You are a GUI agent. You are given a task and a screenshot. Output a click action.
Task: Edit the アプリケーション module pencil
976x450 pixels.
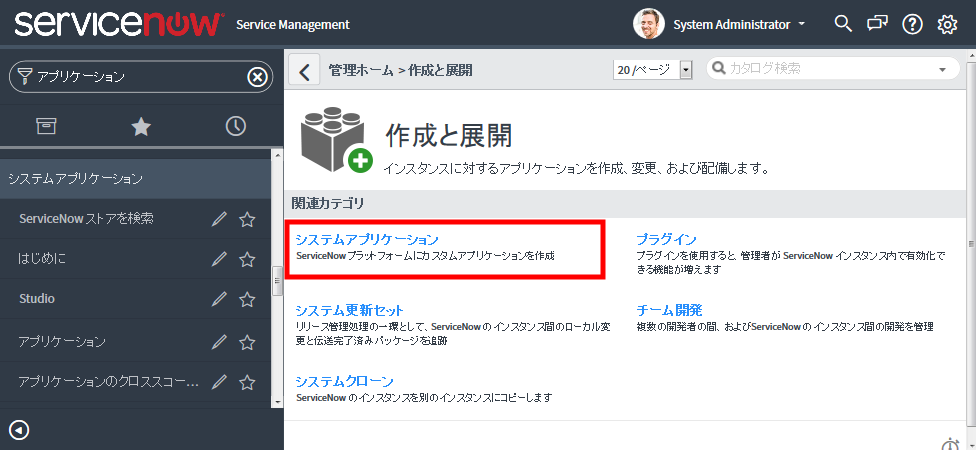(x=219, y=342)
